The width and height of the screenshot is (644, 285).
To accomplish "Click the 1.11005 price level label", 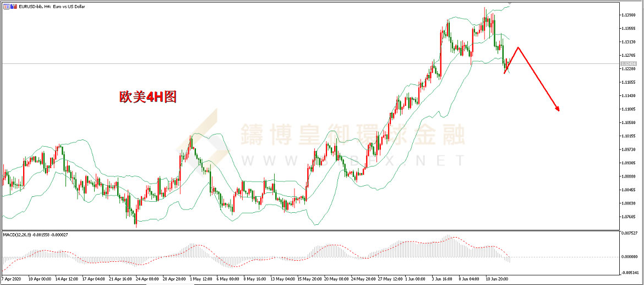I will (x=629, y=109).
